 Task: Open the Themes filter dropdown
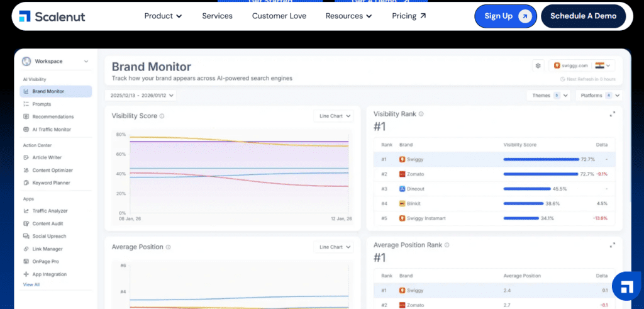point(548,95)
